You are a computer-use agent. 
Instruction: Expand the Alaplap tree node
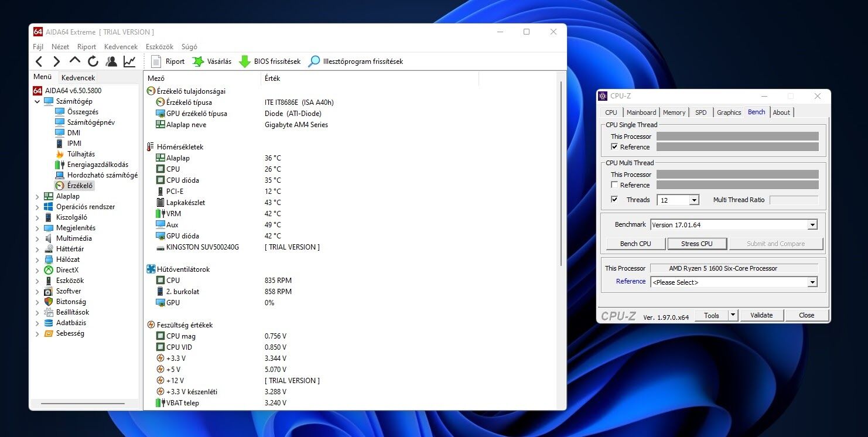click(x=37, y=196)
